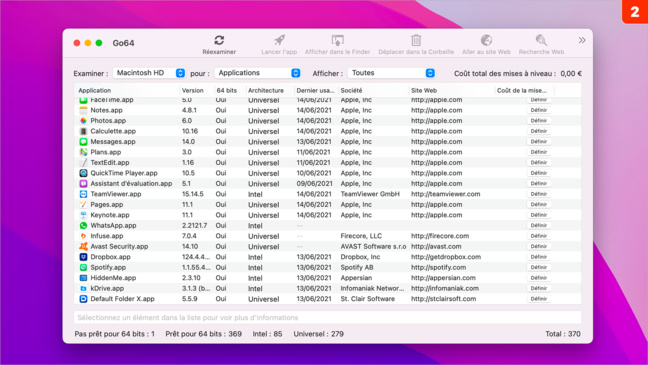
Task: Click 'Universel : 279' status text
Action: tap(318, 334)
